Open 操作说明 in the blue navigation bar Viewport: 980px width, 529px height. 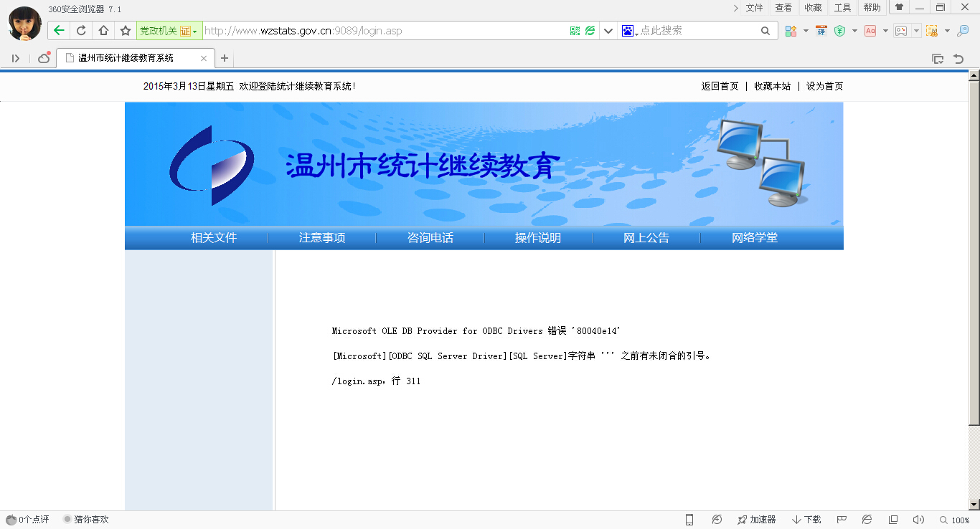tap(538, 238)
